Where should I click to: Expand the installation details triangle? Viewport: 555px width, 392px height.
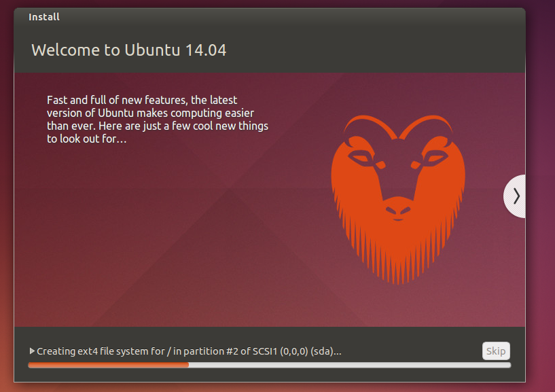(x=32, y=351)
